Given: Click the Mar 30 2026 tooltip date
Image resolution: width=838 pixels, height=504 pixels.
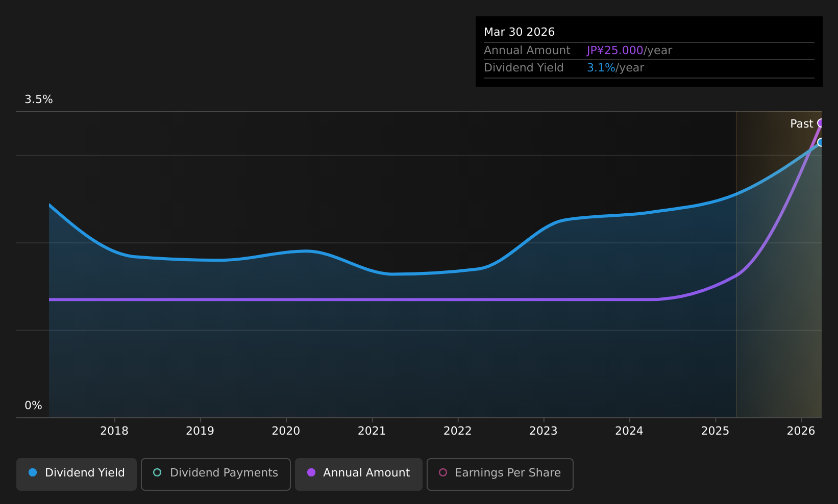Looking at the screenshot, I should point(519,32).
